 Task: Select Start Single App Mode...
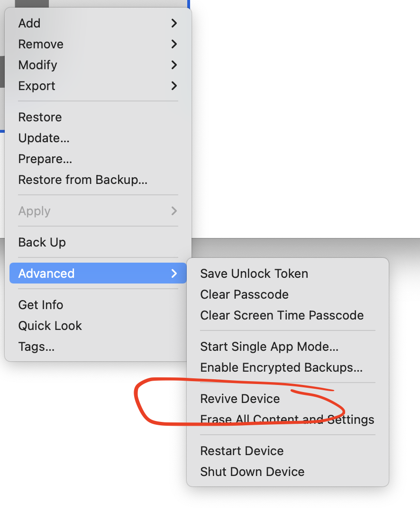[x=269, y=347]
